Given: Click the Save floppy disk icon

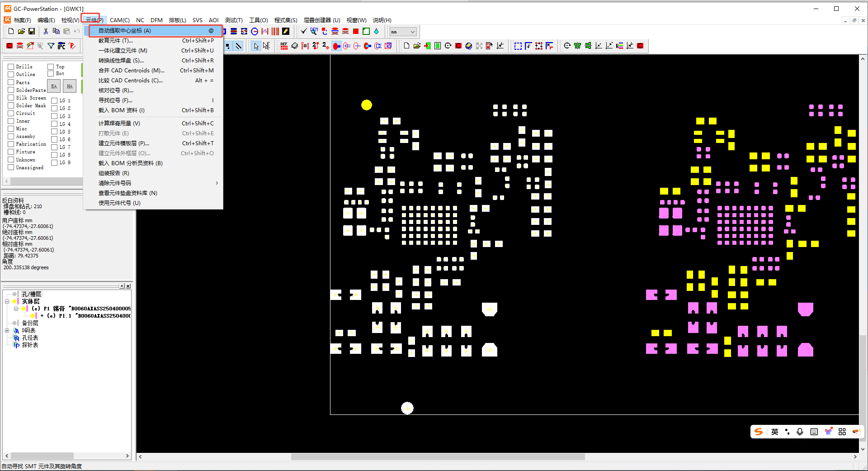Looking at the screenshot, I should 32,31.
